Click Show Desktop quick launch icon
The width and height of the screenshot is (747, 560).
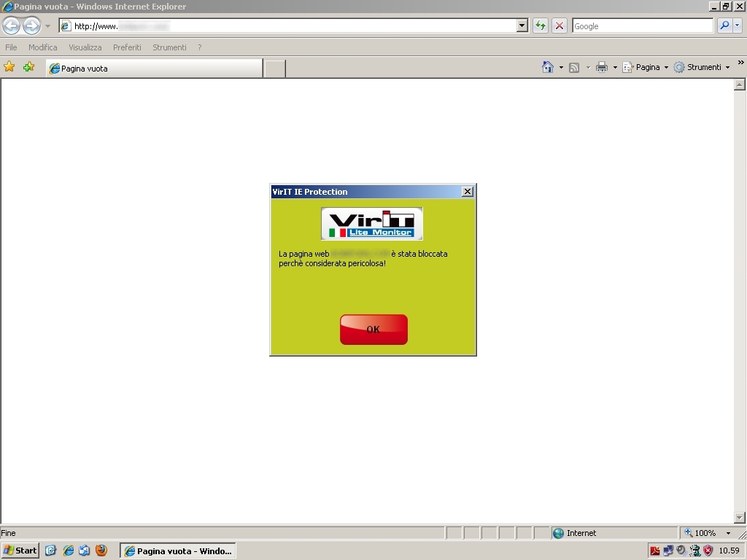[50, 551]
